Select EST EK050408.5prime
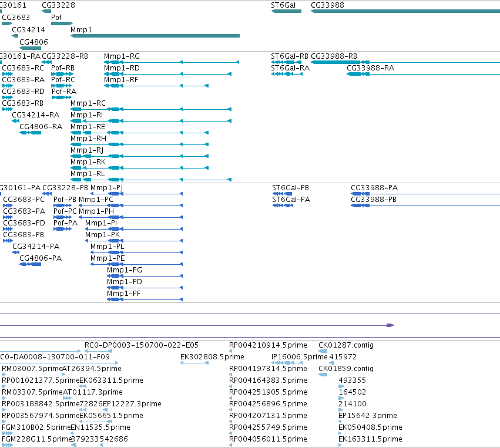Viewport: 500px width, 448px height. (370, 427)
